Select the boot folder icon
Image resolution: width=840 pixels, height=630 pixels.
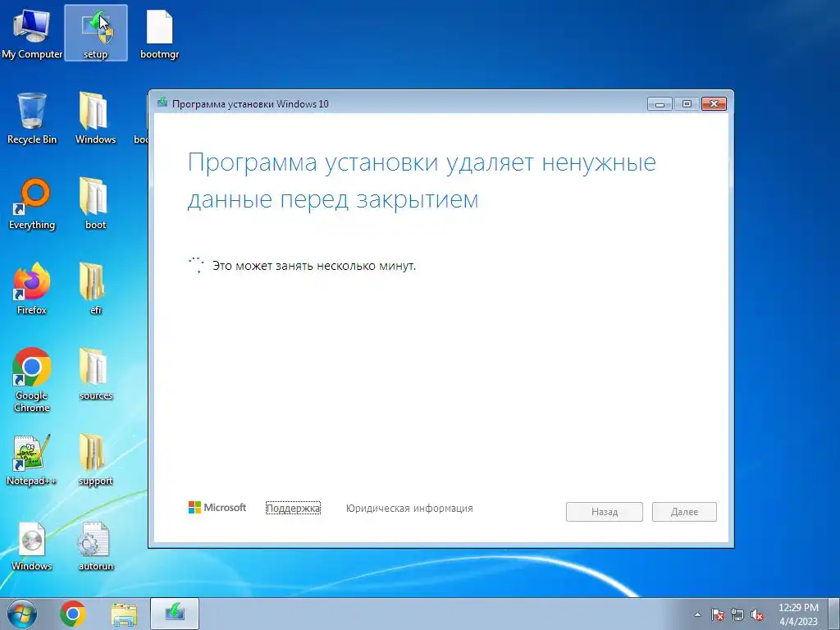(95, 203)
